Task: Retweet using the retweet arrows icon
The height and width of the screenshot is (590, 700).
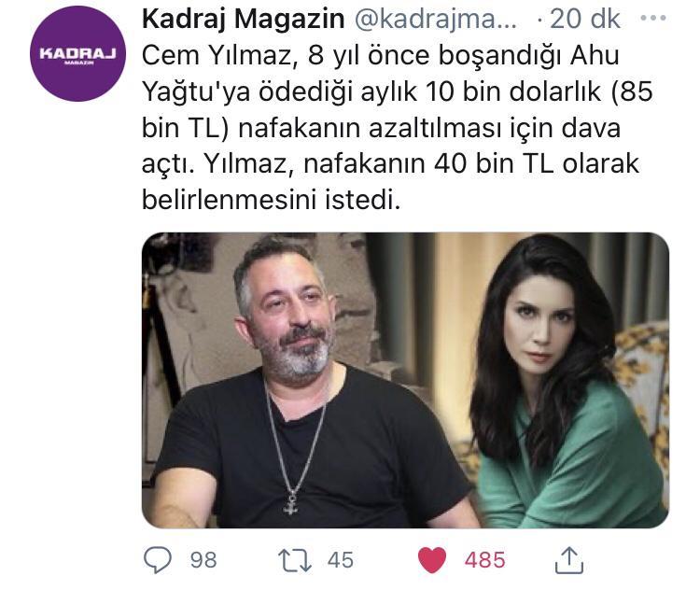Action: [295, 560]
